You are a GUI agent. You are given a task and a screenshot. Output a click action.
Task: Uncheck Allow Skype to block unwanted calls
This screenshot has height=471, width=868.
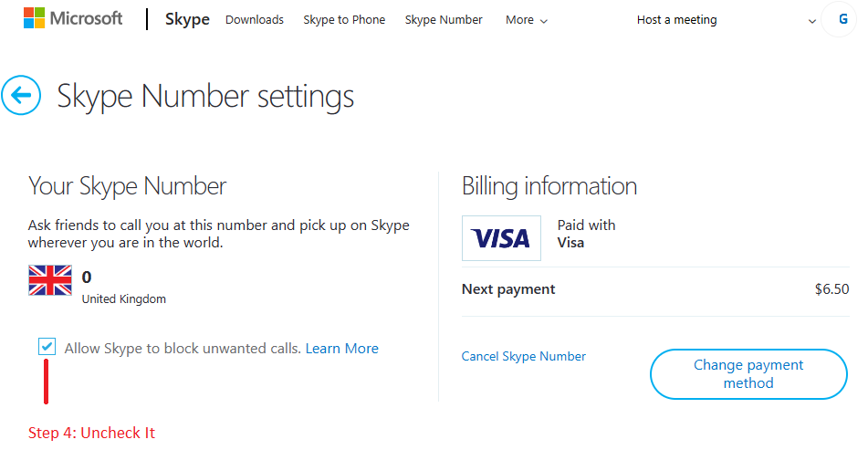(x=47, y=347)
